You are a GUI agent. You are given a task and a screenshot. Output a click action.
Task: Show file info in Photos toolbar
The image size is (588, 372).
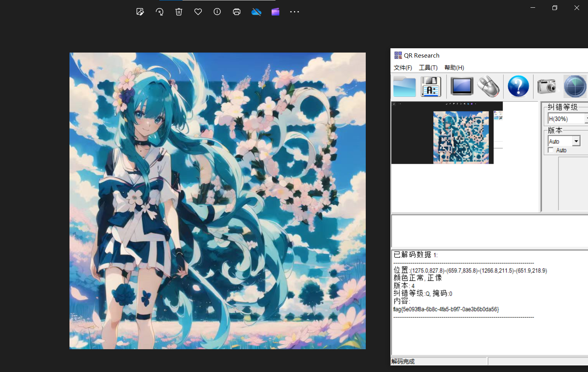pyautogui.click(x=217, y=12)
